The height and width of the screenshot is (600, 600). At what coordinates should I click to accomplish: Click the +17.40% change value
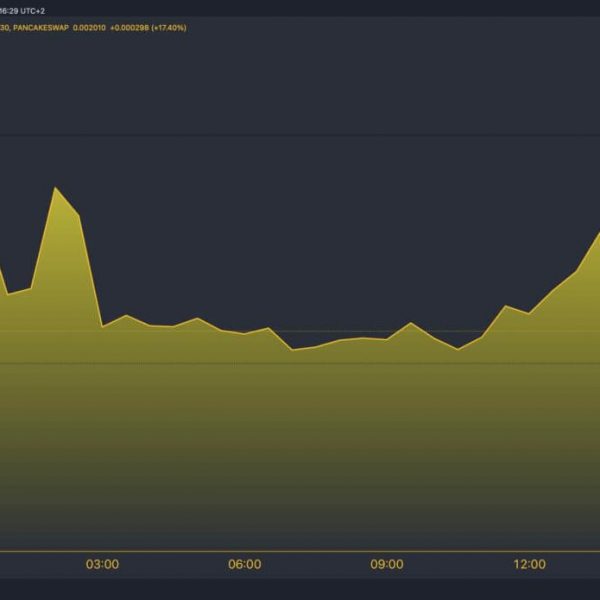pos(169,28)
